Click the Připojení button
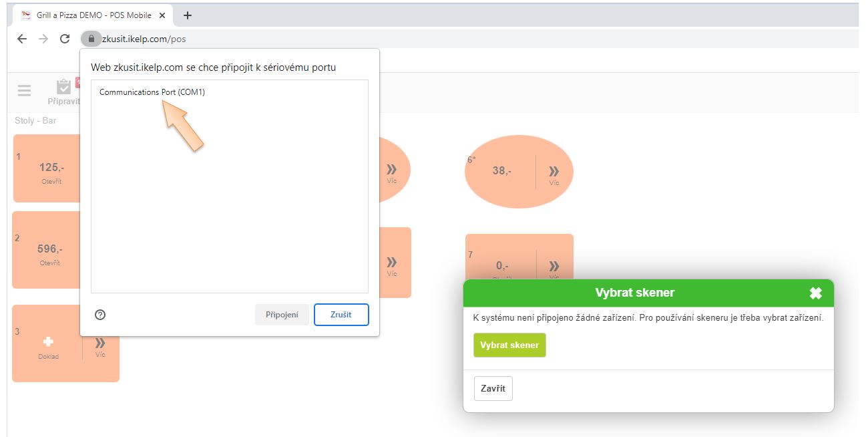This screenshot has width=868, height=437. pos(282,315)
